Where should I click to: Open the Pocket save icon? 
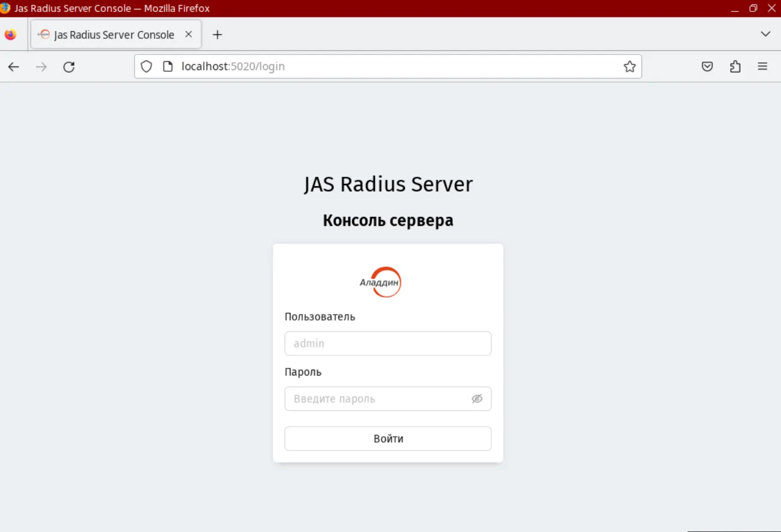point(707,66)
